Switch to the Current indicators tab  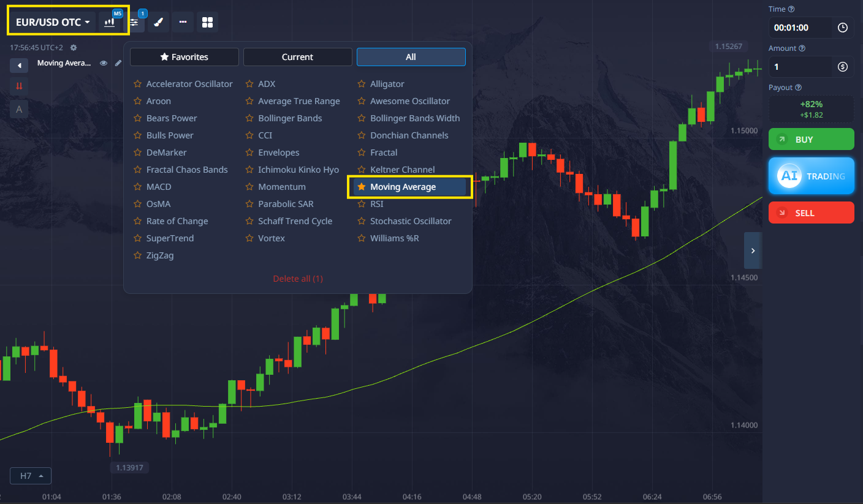(x=297, y=57)
